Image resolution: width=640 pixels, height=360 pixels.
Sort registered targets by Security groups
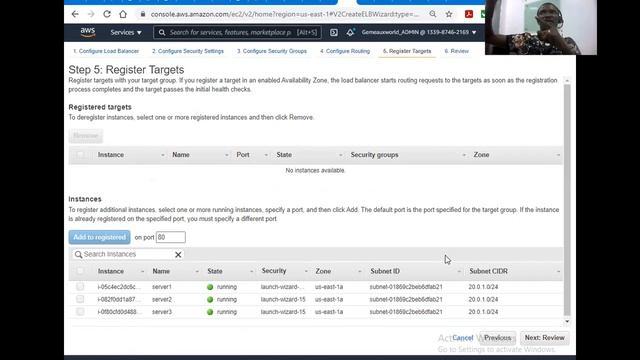(407, 155)
